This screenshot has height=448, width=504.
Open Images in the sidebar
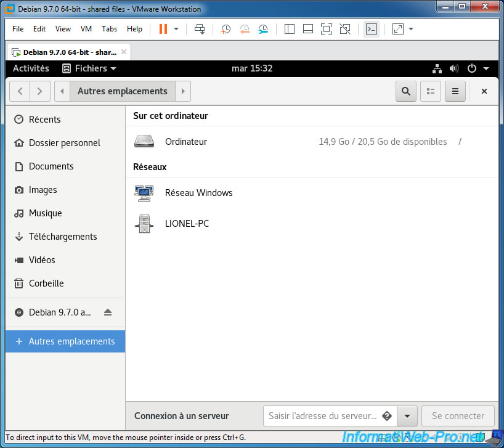pyautogui.click(x=65, y=190)
